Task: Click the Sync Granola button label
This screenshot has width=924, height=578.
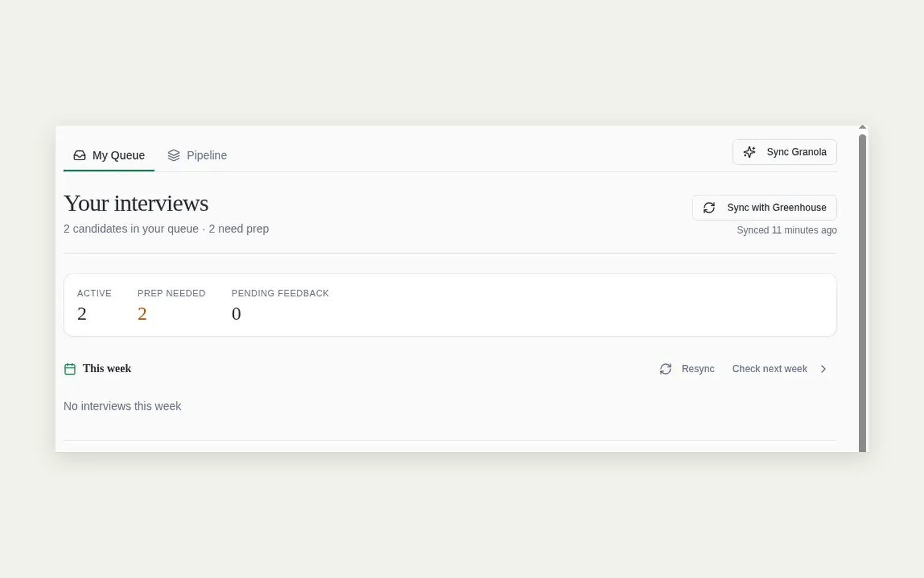Action: click(796, 152)
